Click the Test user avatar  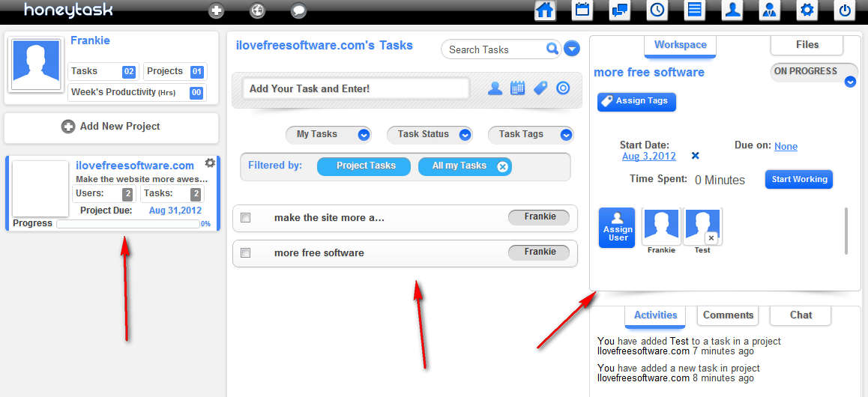point(702,227)
